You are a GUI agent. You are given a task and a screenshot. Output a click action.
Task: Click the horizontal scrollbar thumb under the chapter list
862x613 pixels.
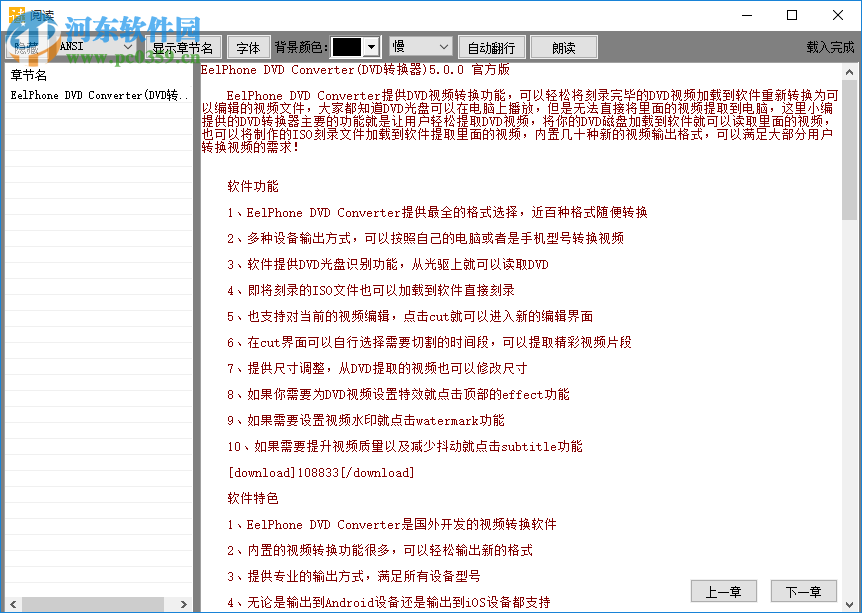[92, 604]
